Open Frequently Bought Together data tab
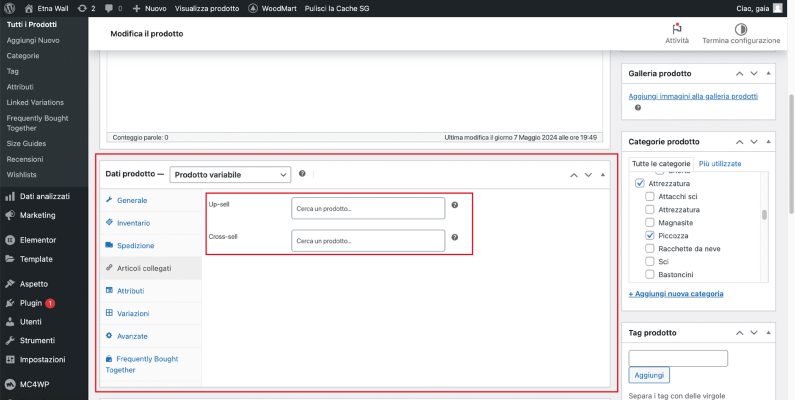 pos(151,365)
